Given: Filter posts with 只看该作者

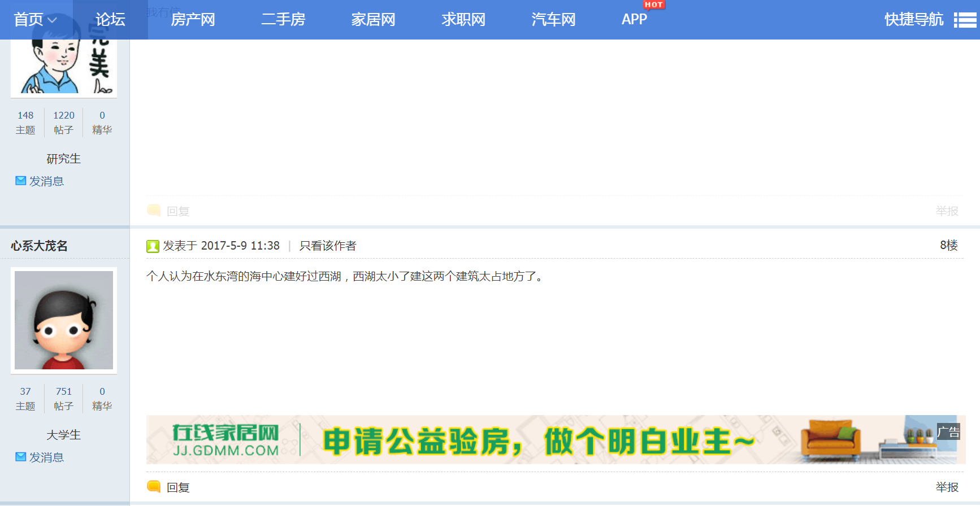Looking at the screenshot, I should [328, 246].
